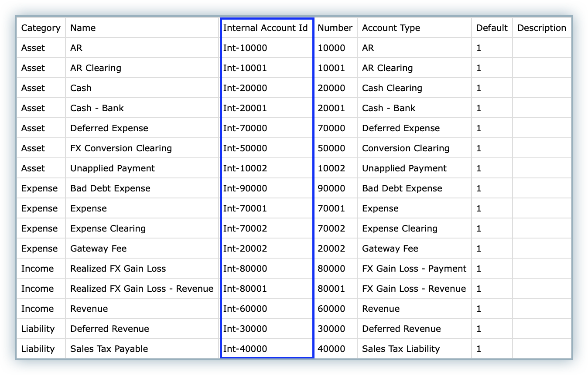Click the Category column header

(x=41, y=28)
